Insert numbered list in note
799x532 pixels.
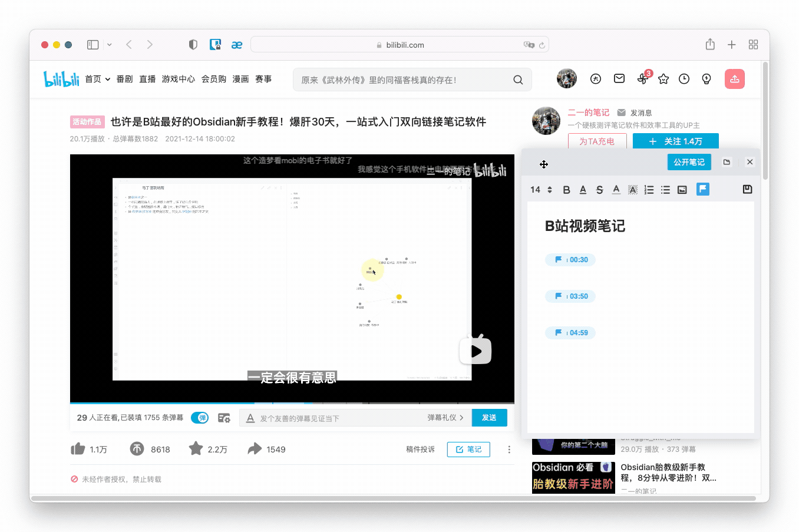pos(649,190)
